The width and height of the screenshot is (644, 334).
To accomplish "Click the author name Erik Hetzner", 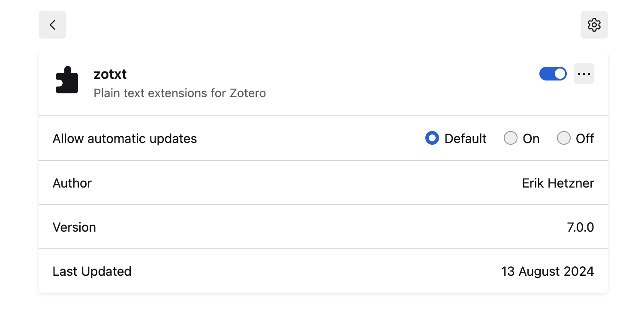I will coord(558,183).
